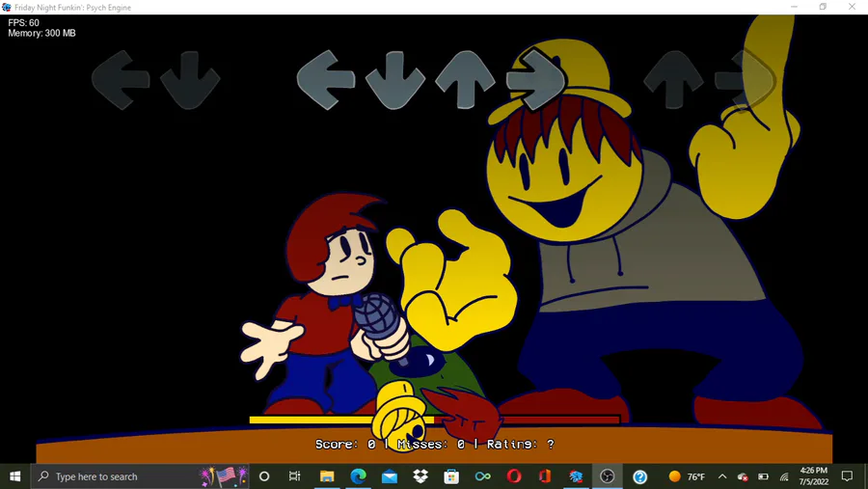
Task: Click the Memory: 300 MB readout
Action: 41,33
